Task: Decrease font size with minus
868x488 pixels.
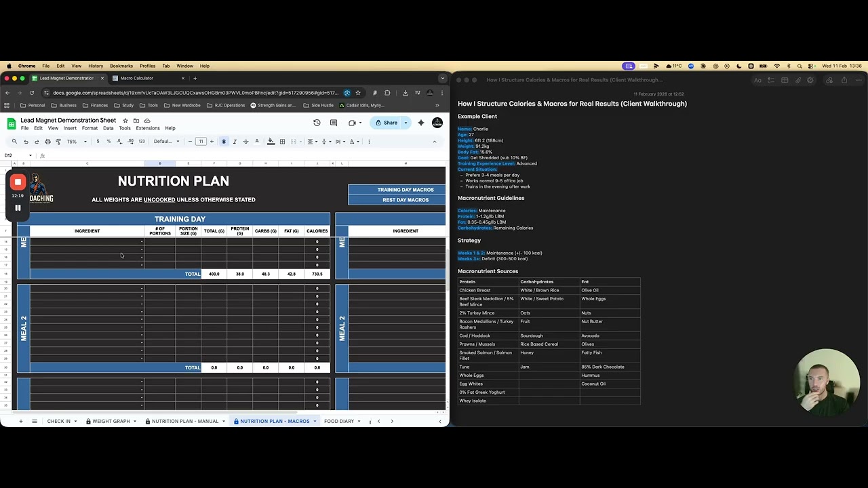Action: 190,142
